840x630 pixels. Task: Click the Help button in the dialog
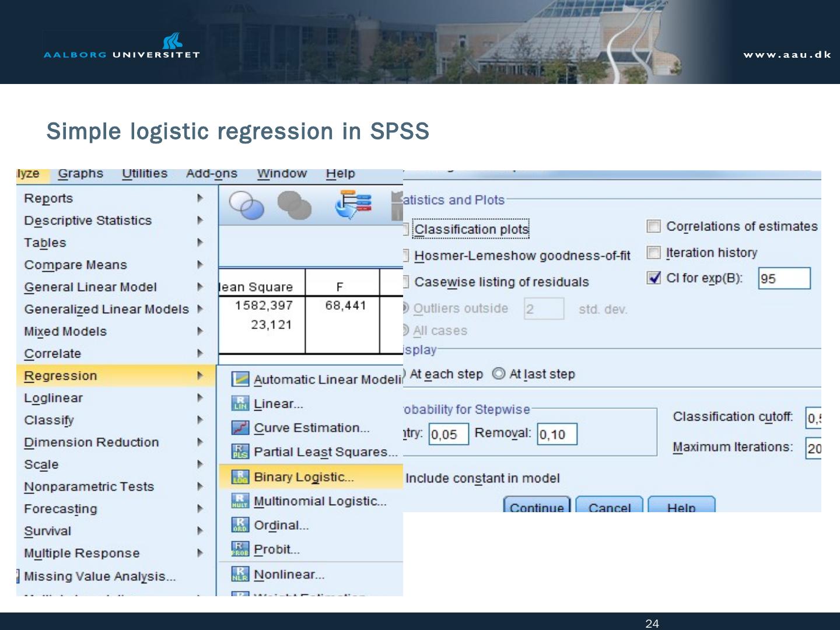point(681,505)
